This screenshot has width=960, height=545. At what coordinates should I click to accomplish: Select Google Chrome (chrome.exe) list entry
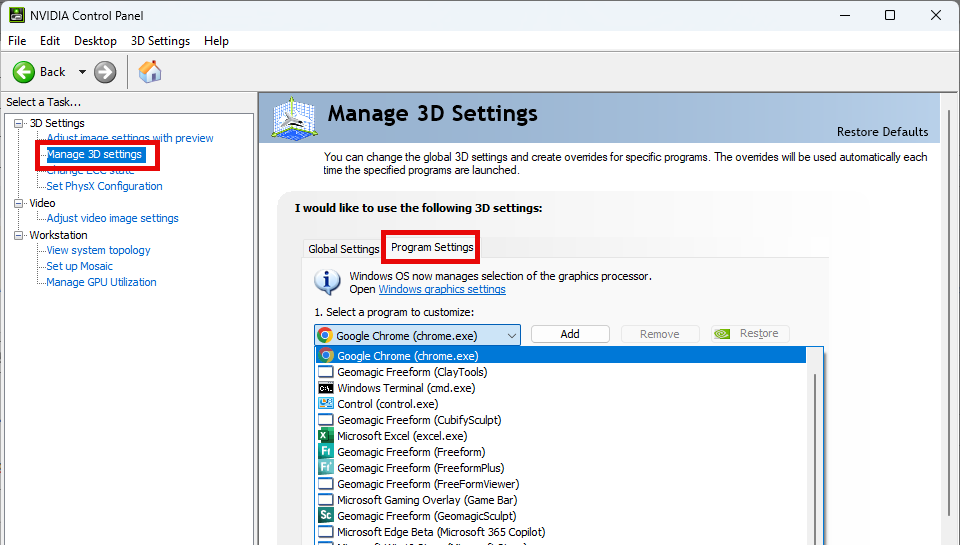coord(561,355)
